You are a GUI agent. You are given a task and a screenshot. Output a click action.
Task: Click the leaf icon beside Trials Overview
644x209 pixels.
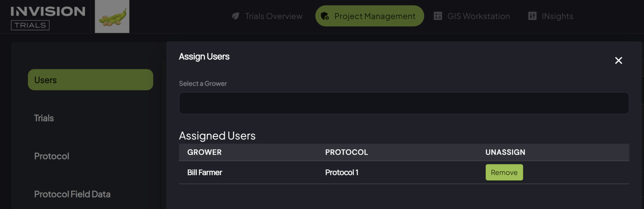236,16
